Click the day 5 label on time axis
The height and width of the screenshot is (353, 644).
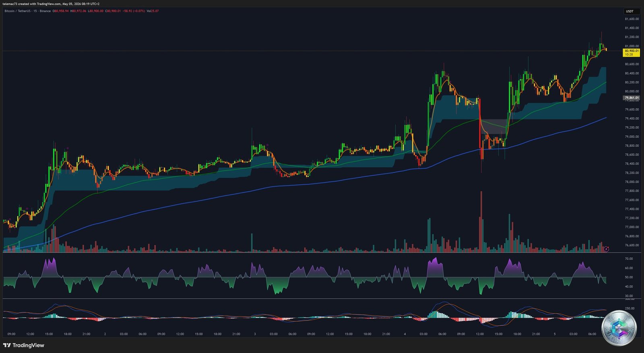(555, 334)
